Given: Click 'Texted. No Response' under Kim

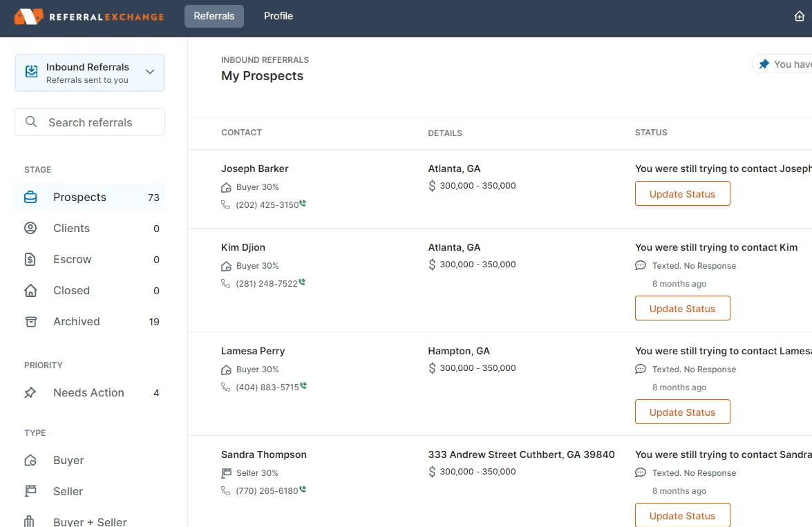Looking at the screenshot, I should tap(694, 265).
